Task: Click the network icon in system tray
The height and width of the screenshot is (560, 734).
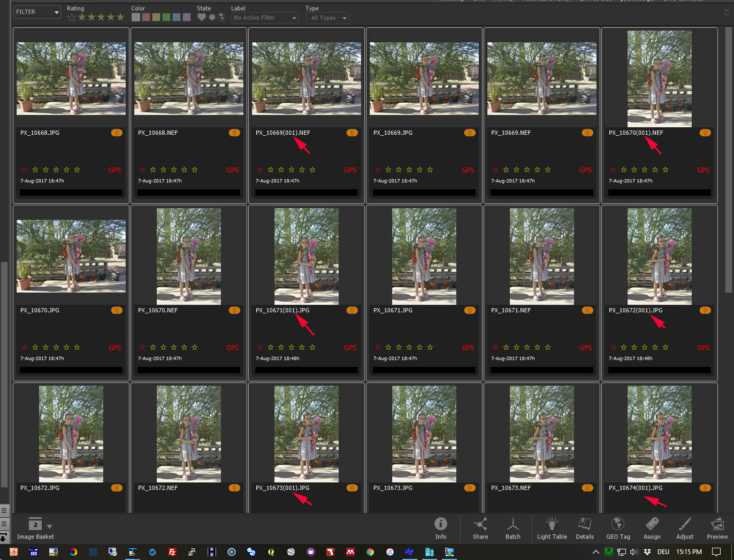Action: click(622, 552)
